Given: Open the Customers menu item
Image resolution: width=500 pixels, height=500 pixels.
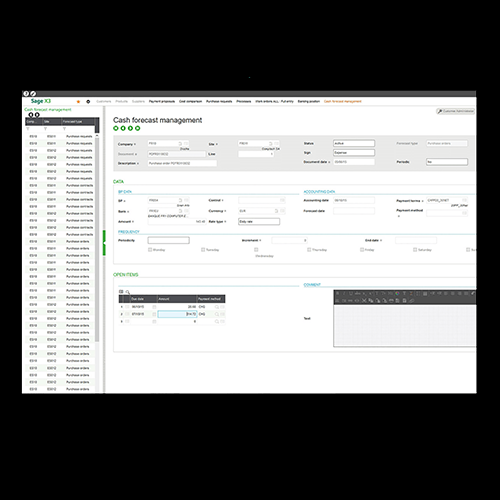Looking at the screenshot, I should [104, 101].
